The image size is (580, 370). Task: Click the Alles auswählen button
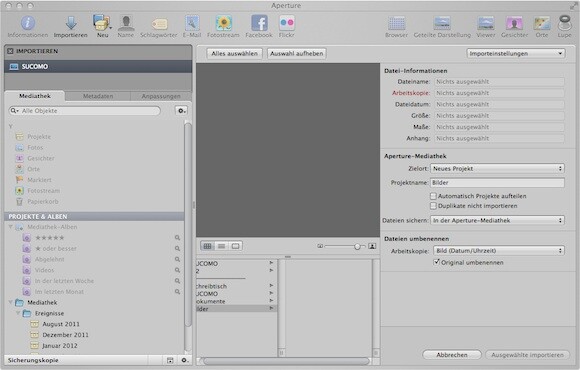click(235, 54)
